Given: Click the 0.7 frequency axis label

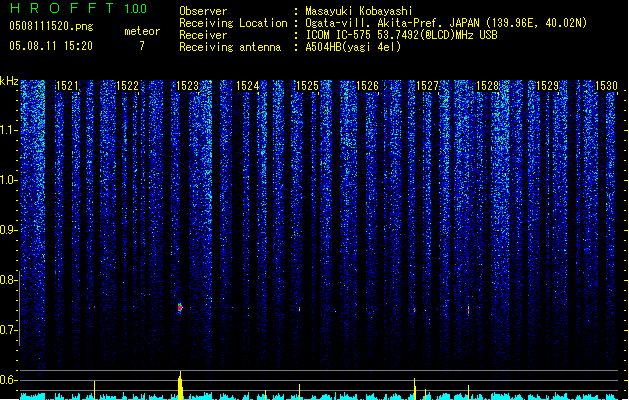Looking at the screenshot, I should [x=9, y=330].
